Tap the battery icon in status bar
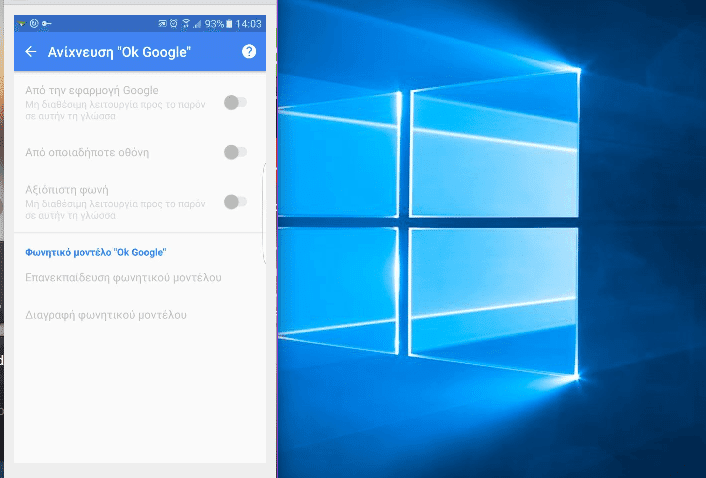Viewport: 706px width, 478px height. click(x=229, y=24)
